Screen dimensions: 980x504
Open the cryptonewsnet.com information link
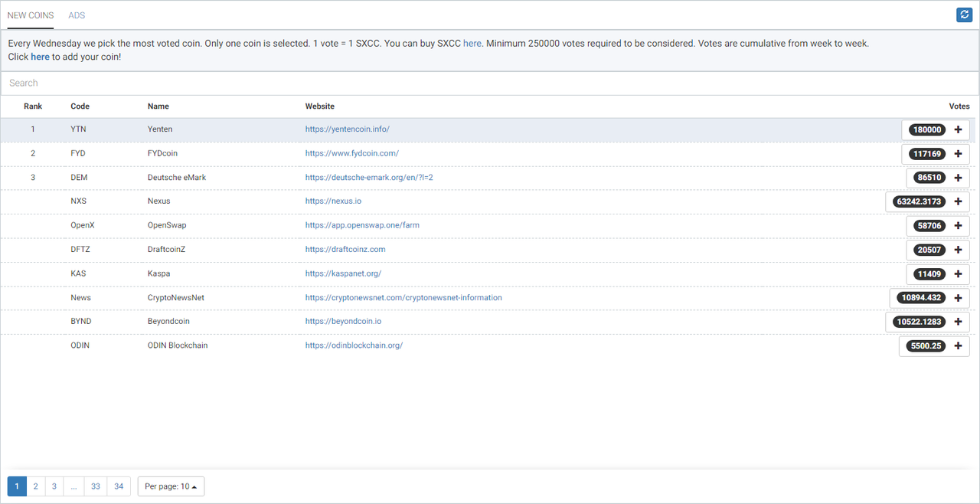[403, 298]
